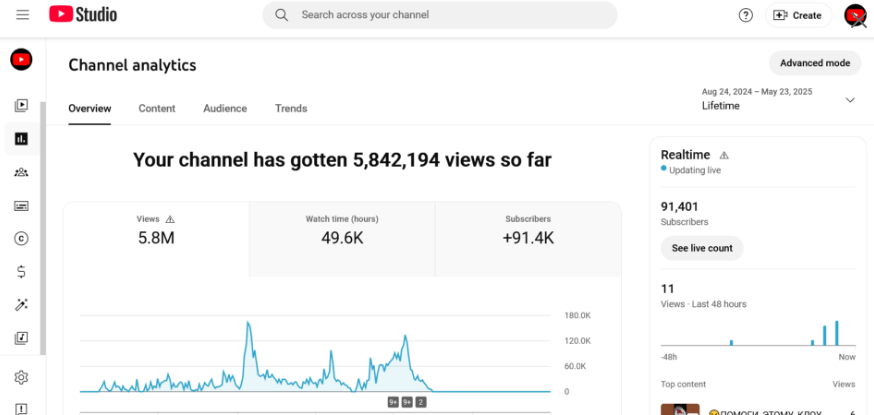Open the Settings gear in sidebar

pos(21,377)
